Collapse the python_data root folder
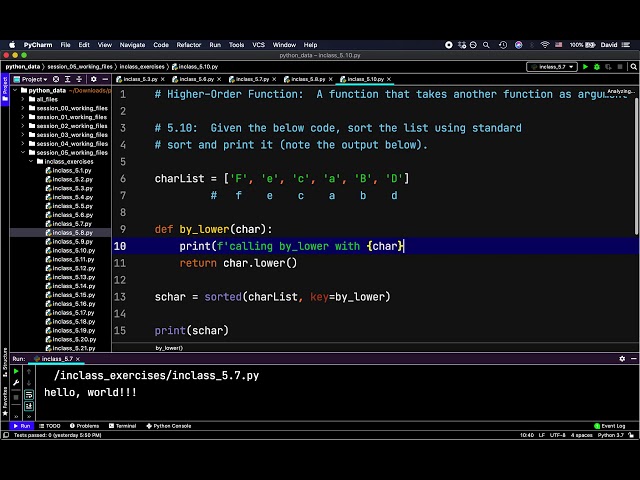This screenshot has width=640, height=480. [15, 90]
